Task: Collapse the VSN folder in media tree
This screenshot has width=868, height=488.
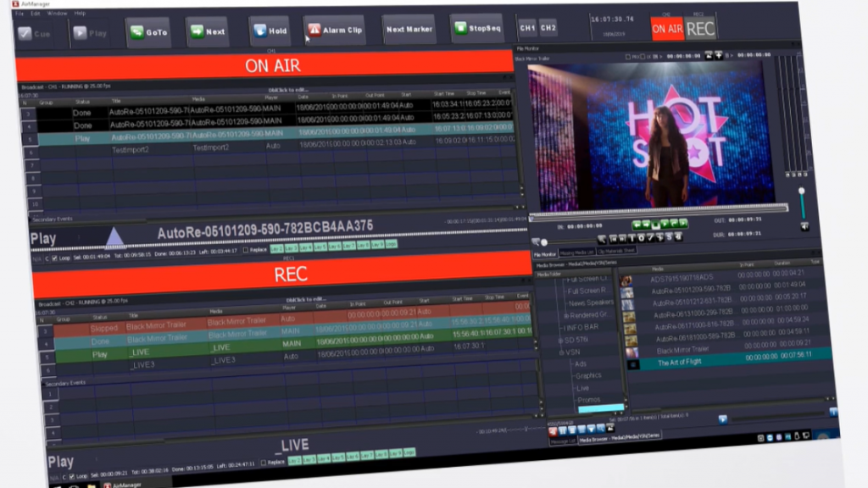Action: click(560, 352)
